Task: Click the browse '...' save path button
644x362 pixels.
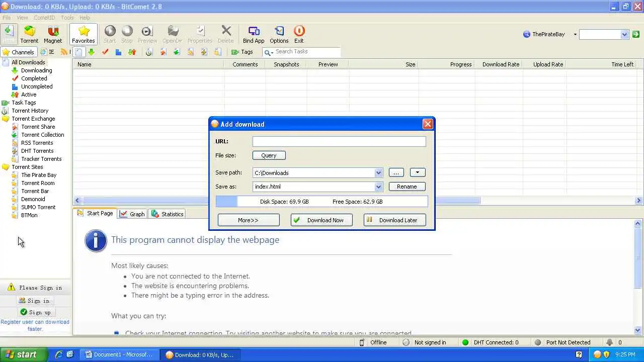Action: [396, 172]
